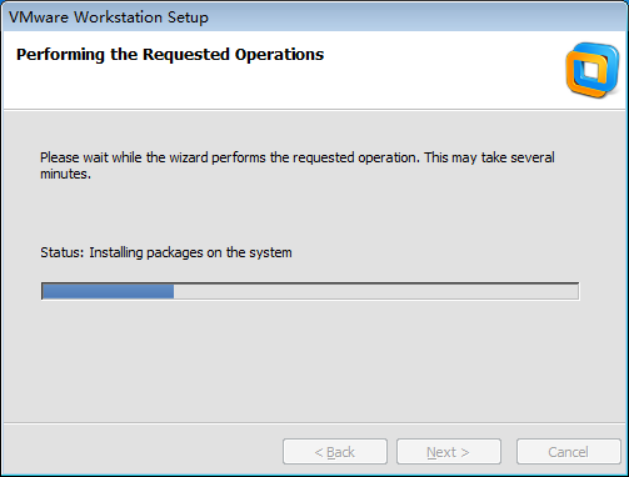Click the Next > button
This screenshot has width=629, height=478.
coord(448,452)
